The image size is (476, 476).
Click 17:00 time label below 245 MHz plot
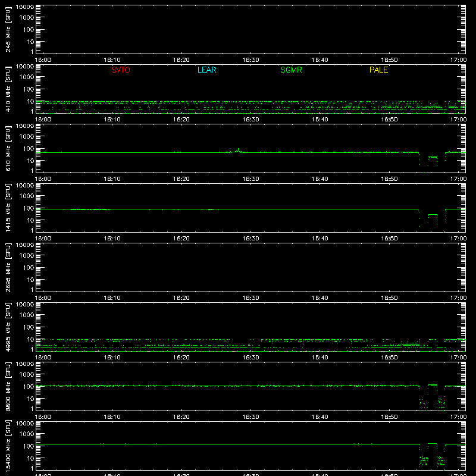pyautogui.click(x=458, y=60)
